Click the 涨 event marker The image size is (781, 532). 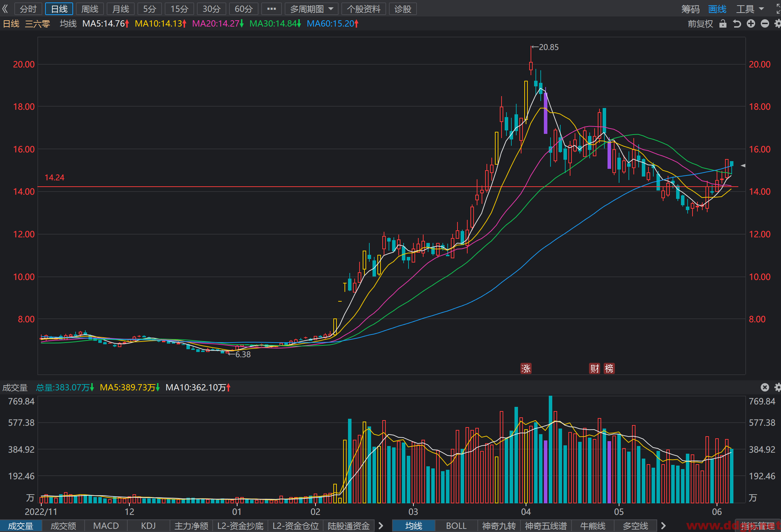click(x=526, y=368)
